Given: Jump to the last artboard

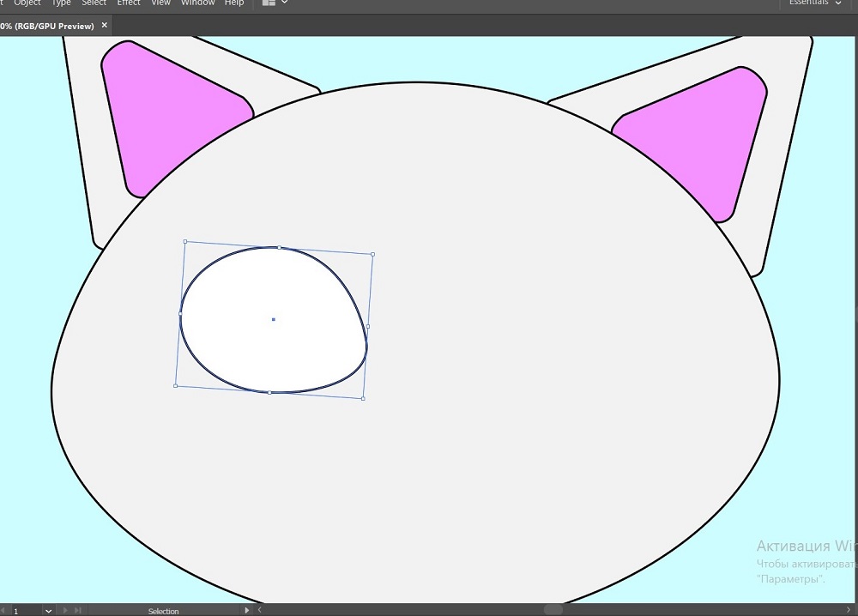Looking at the screenshot, I should click(77, 611).
